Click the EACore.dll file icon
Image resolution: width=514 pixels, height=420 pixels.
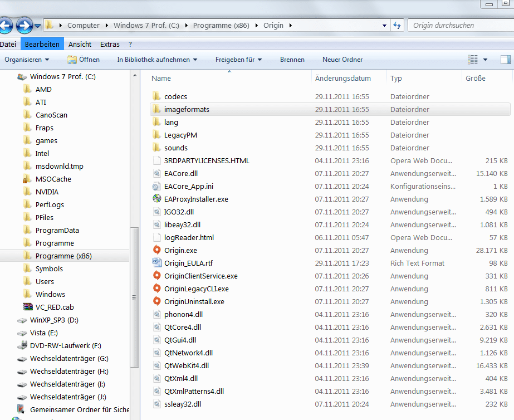pos(157,173)
